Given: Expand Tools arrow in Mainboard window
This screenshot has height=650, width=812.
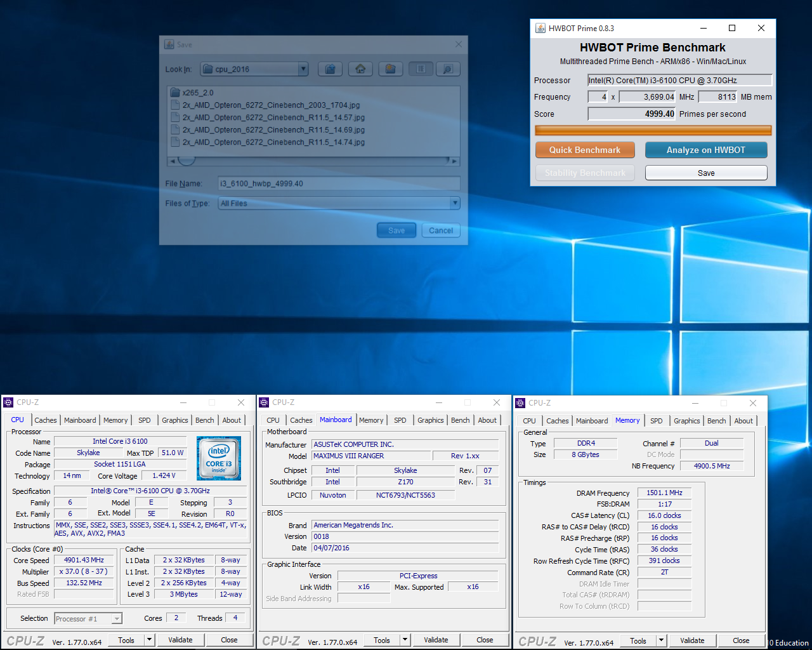Looking at the screenshot, I should click(405, 640).
